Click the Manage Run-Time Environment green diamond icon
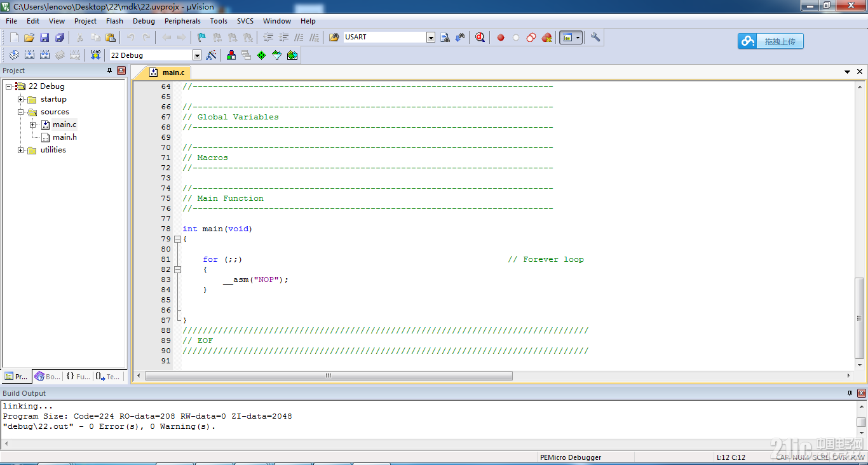The width and height of the screenshot is (868, 465). (x=262, y=55)
